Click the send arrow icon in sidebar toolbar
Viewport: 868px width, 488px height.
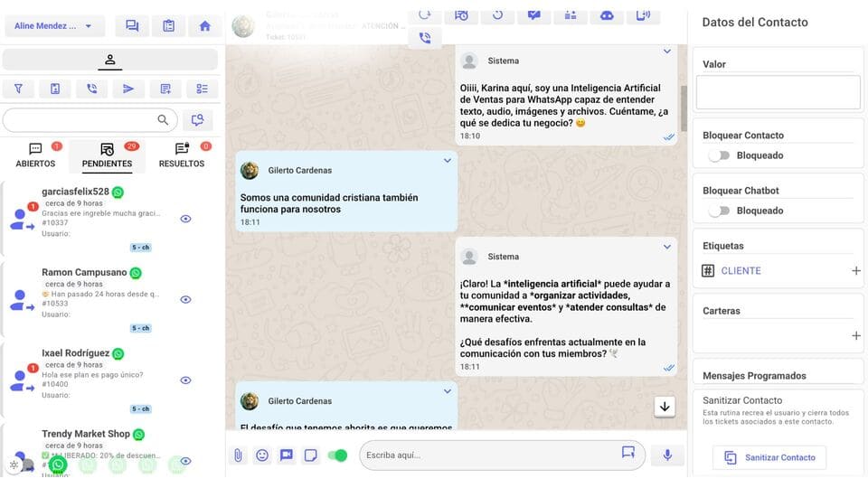(x=128, y=89)
